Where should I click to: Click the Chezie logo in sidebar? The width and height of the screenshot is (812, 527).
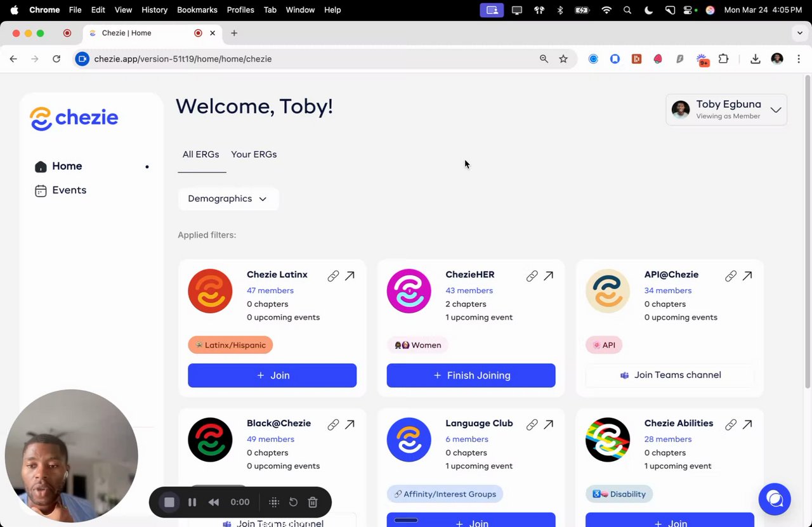(74, 119)
